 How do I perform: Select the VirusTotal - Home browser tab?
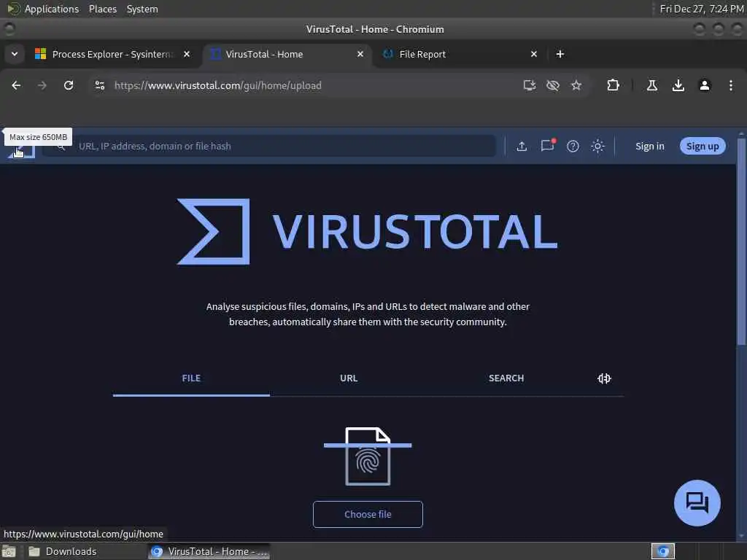286,54
